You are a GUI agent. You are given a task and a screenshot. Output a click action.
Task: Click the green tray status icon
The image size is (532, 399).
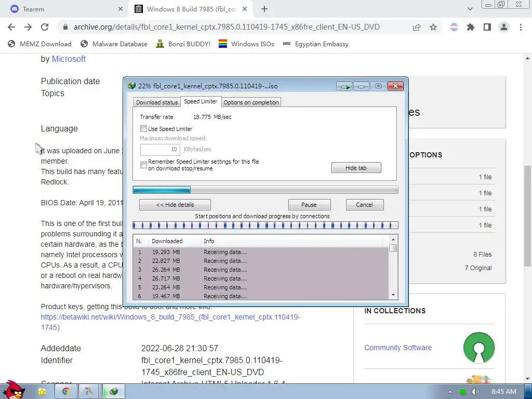coord(462,392)
